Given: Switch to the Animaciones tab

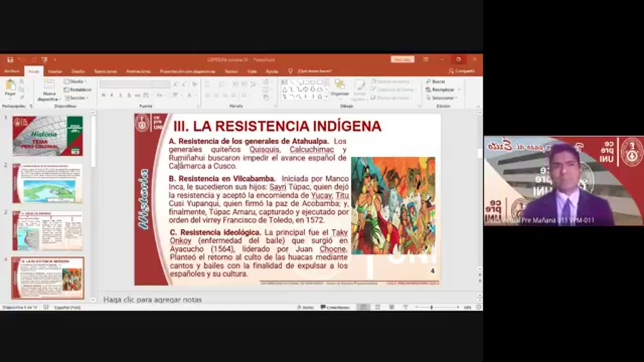Looking at the screenshot, I should [138, 71].
